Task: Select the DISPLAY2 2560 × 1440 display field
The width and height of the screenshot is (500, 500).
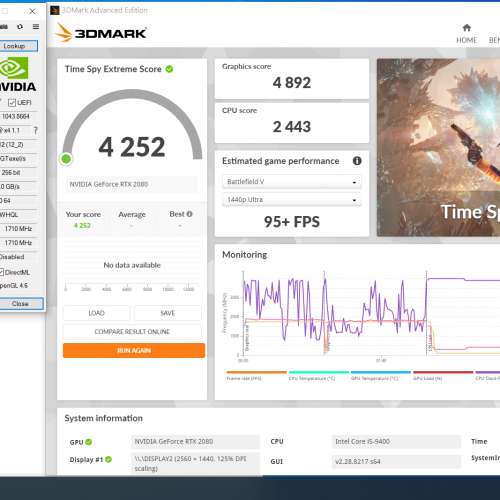Action: [x=195, y=464]
